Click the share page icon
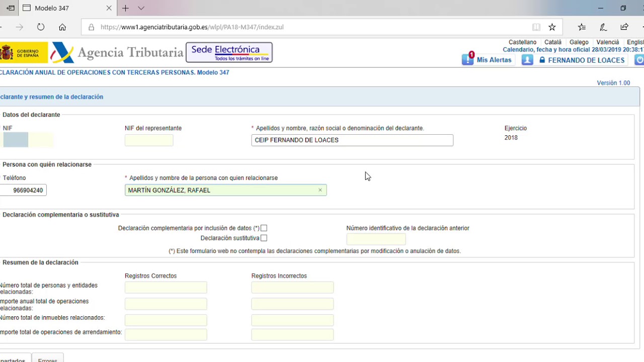 tap(624, 27)
